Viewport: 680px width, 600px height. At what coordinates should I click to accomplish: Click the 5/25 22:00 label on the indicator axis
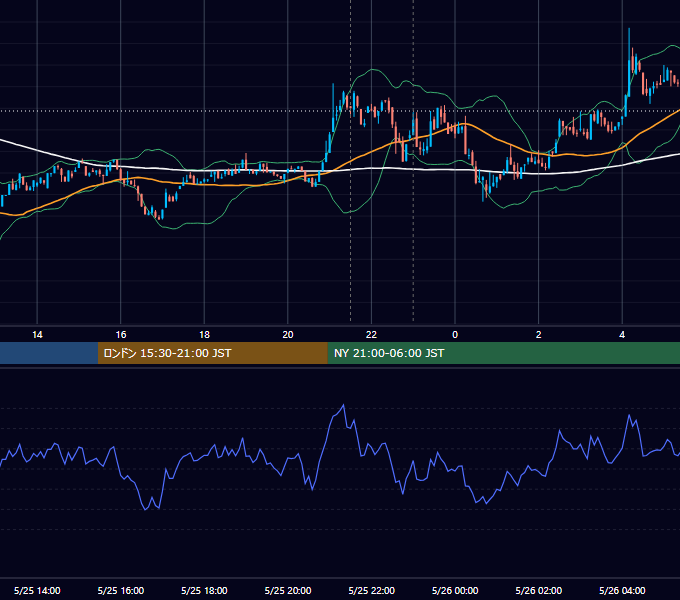(x=372, y=590)
